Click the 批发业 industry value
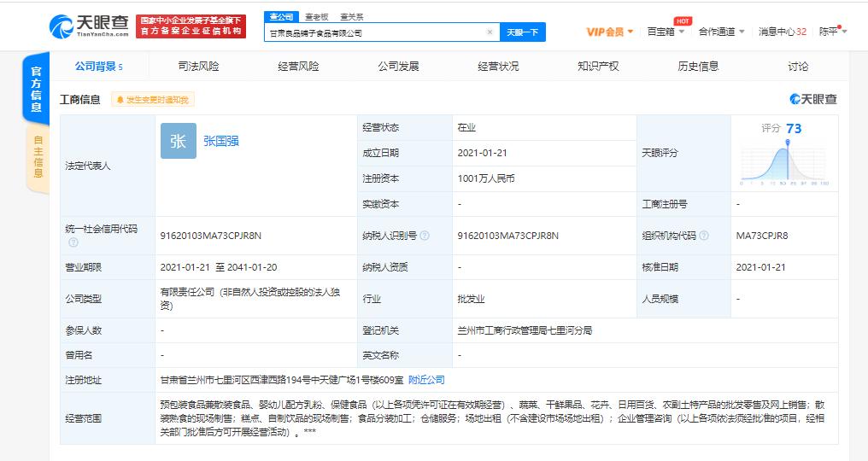Screen dimensions: 868x461 click(x=471, y=299)
